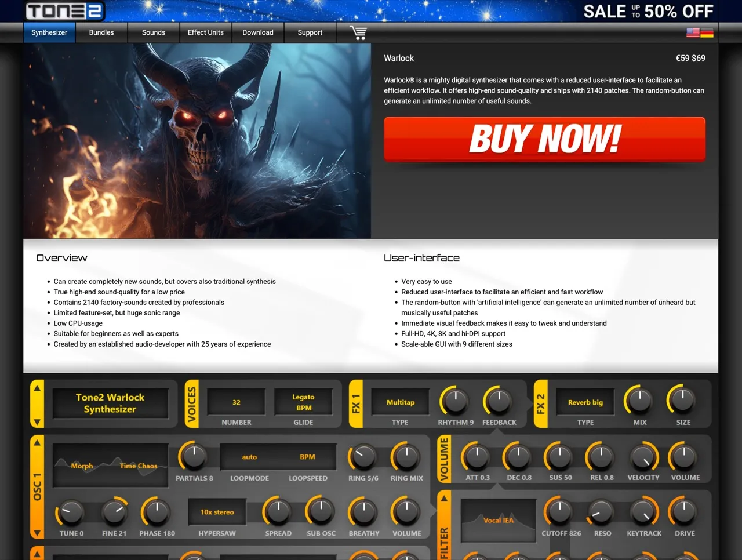
Task: Select the American flag language icon
Action: pyautogui.click(x=692, y=33)
